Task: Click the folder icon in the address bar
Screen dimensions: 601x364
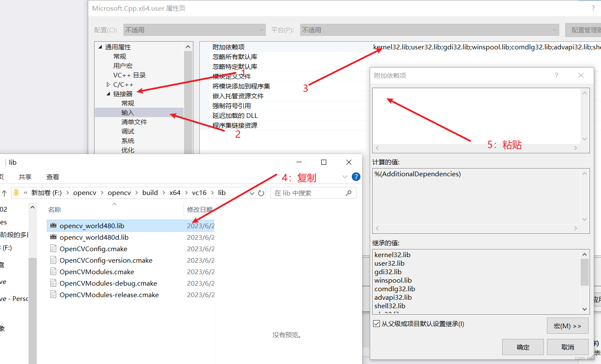Action: coord(16,192)
